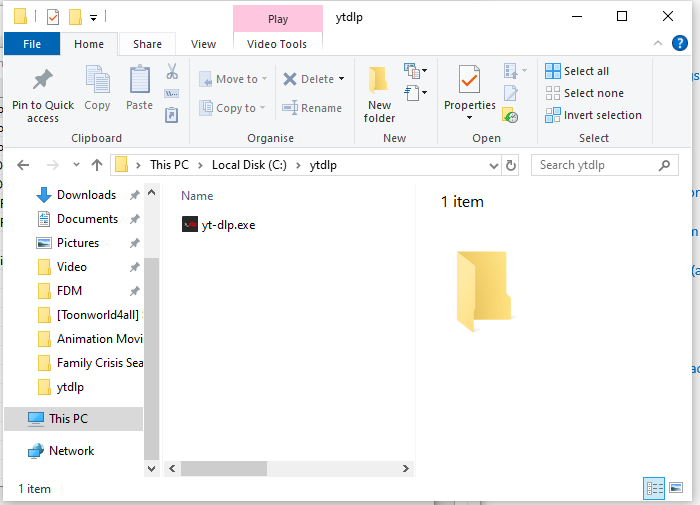Switch to the View ribbon tab
The image size is (700, 505).
coord(203,44)
